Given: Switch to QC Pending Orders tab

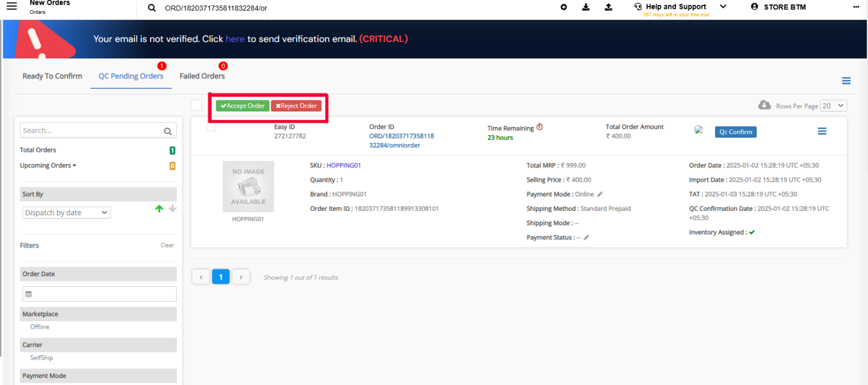Looking at the screenshot, I should [x=131, y=76].
